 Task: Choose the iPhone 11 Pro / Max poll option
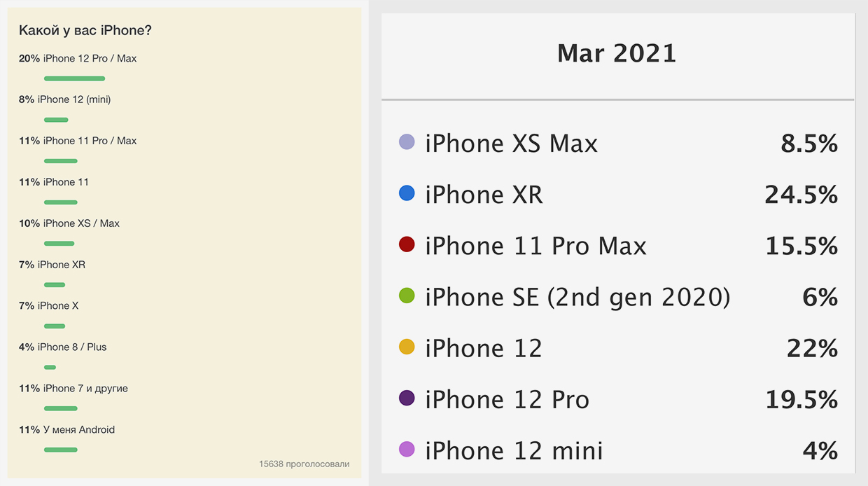pyautogui.click(x=90, y=141)
